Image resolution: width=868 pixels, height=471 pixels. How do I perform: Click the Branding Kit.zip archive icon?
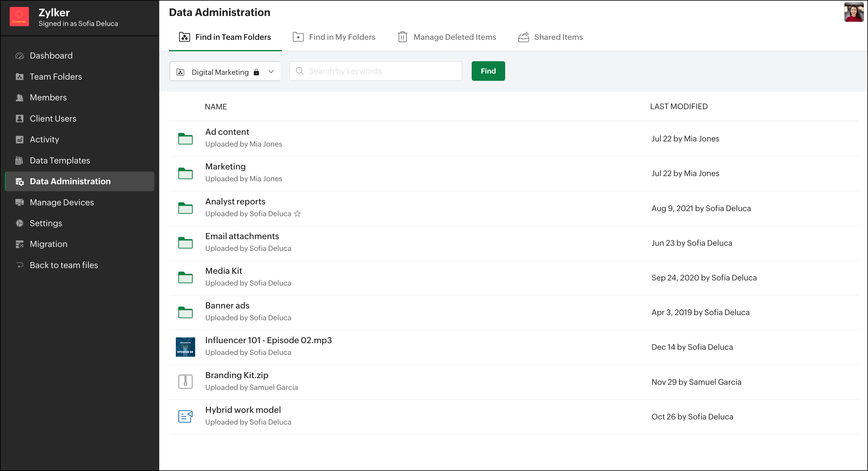[x=185, y=382]
